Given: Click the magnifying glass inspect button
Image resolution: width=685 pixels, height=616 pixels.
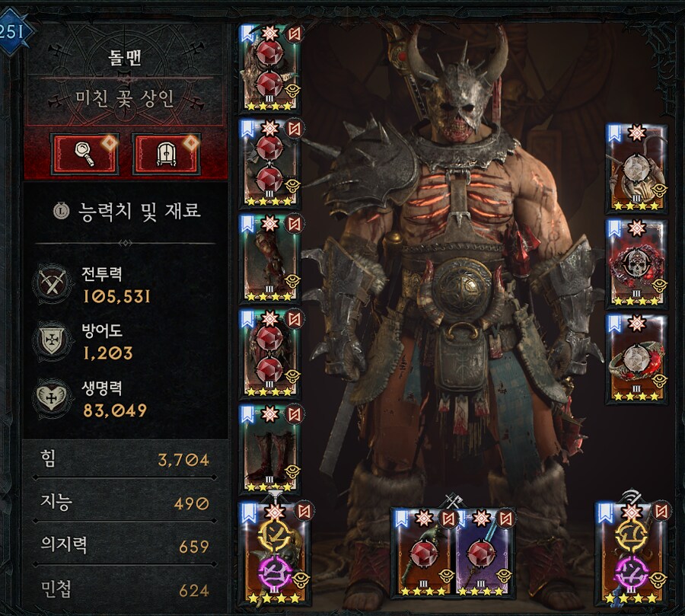Looking at the screenshot, I should (84, 154).
